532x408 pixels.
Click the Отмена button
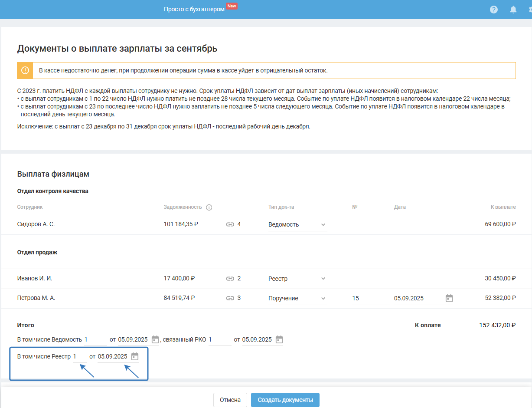click(230, 400)
